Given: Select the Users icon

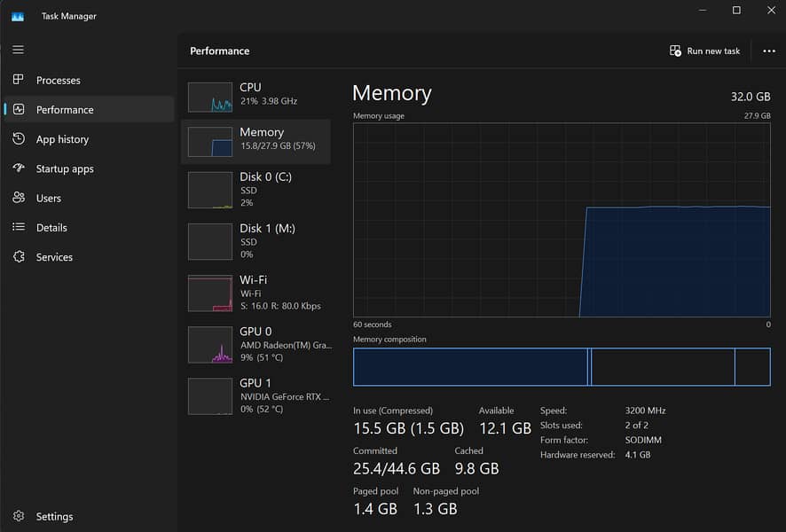Looking at the screenshot, I should (19, 198).
